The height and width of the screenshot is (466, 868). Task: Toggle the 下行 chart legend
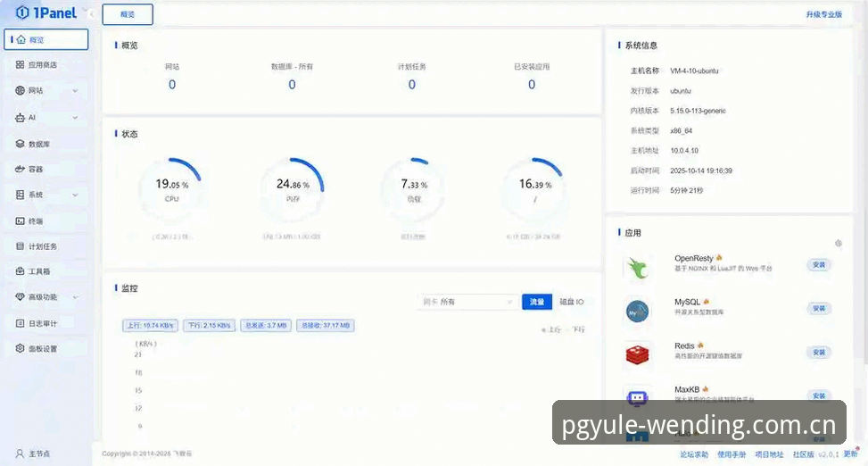(x=575, y=329)
